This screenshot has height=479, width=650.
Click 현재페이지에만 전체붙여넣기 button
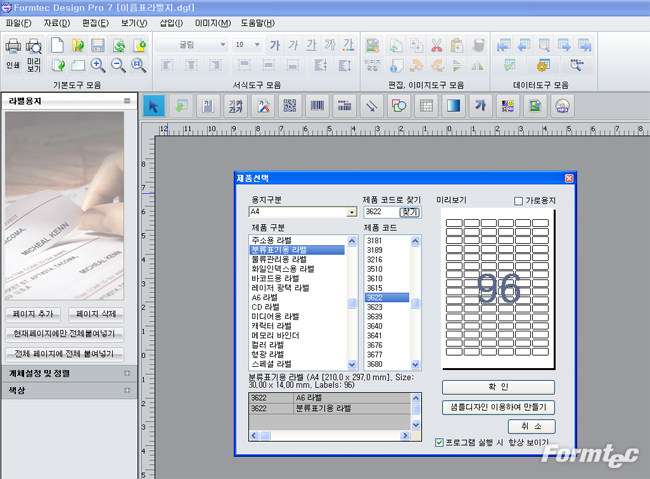tap(64, 334)
